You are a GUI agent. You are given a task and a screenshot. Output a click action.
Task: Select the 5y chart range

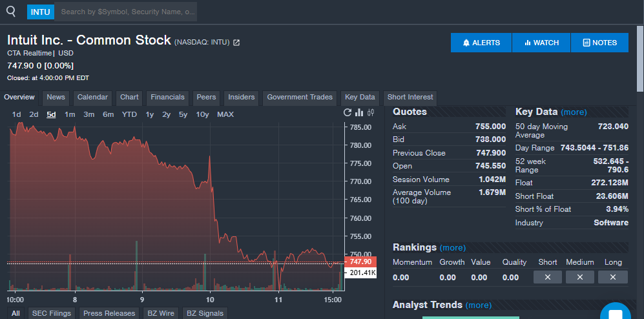click(183, 114)
